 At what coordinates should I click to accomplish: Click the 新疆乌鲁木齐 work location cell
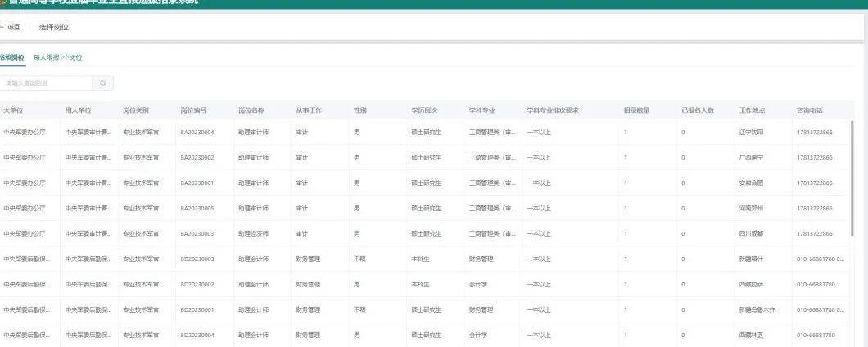(757, 309)
